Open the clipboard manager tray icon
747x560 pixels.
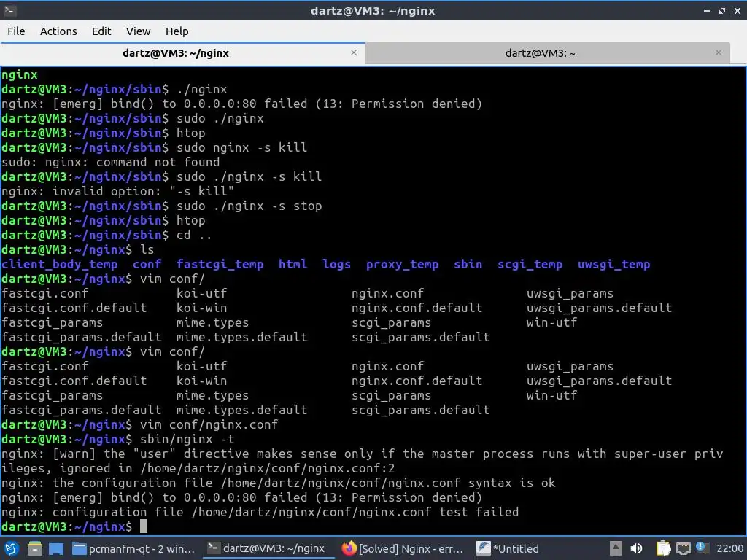click(663, 548)
